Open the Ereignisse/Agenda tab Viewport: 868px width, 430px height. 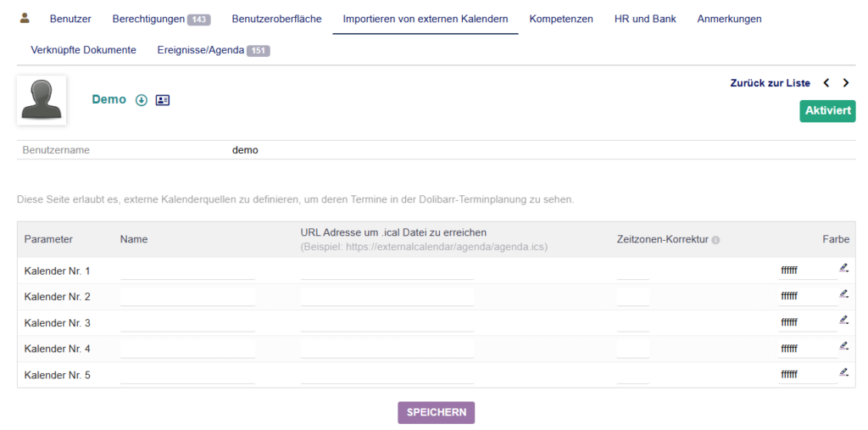pyautogui.click(x=213, y=50)
